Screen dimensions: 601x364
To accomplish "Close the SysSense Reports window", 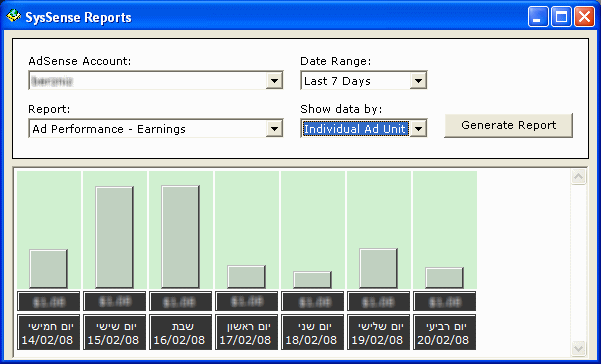I will pos(585,17).
